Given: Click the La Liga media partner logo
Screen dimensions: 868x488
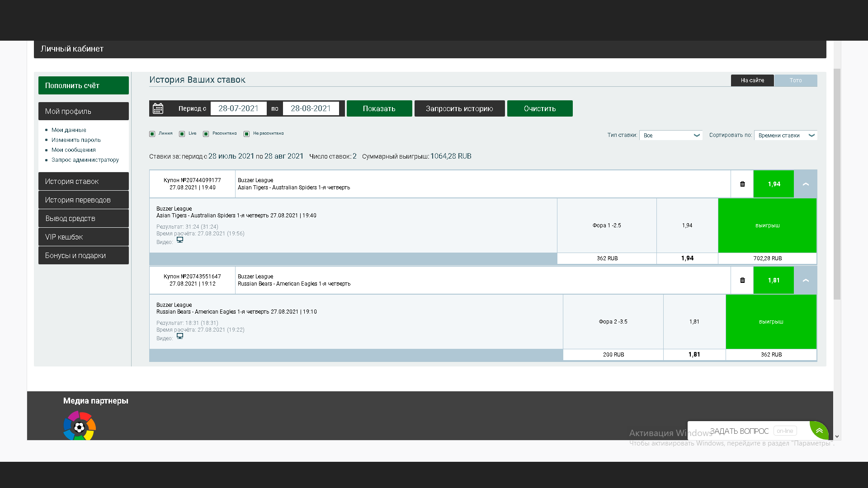Looking at the screenshot, I should 80,426.
